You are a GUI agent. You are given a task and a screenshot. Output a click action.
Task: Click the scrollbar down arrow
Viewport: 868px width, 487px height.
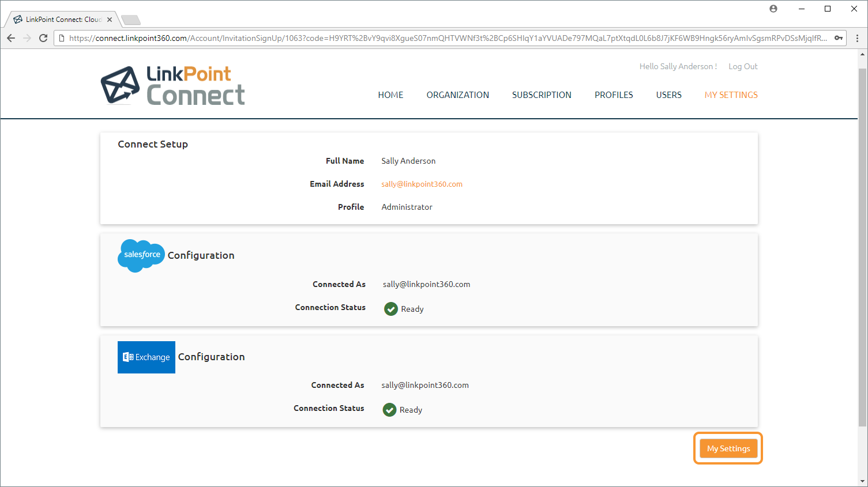pos(862,481)
